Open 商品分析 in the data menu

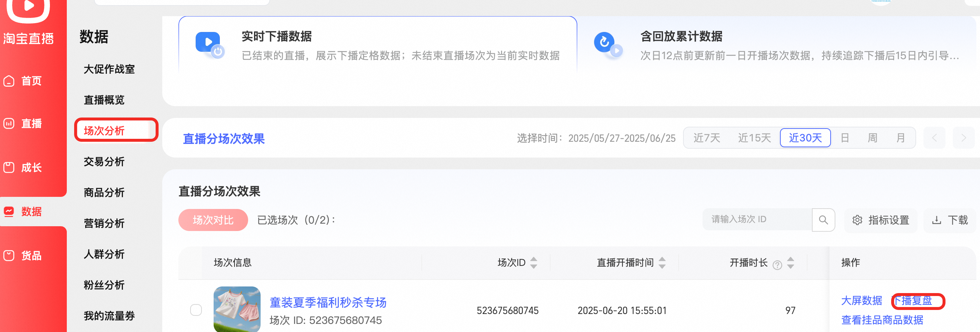[104, 192]
